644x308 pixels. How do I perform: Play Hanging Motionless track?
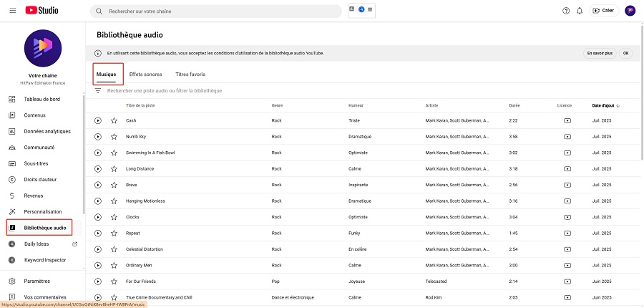pyautogui.click(x=98, y=201)
